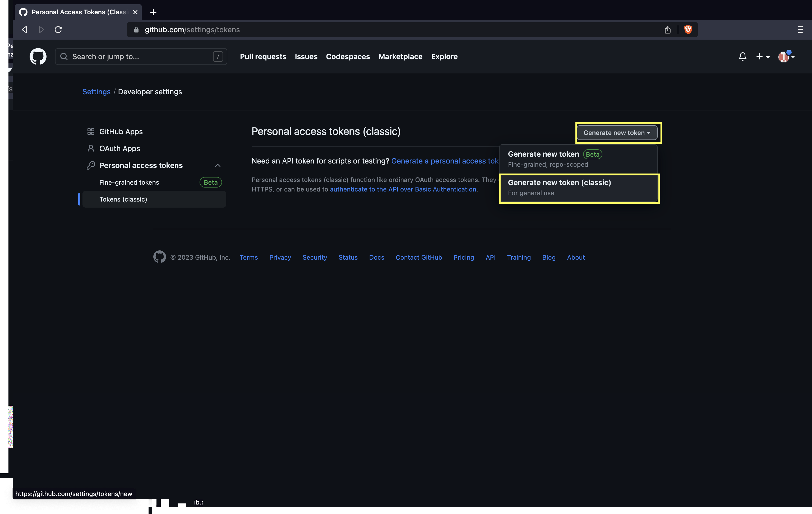Click the Pricing footer link
This screenshot has height=514, width=812.
click(x=464, y=257)
